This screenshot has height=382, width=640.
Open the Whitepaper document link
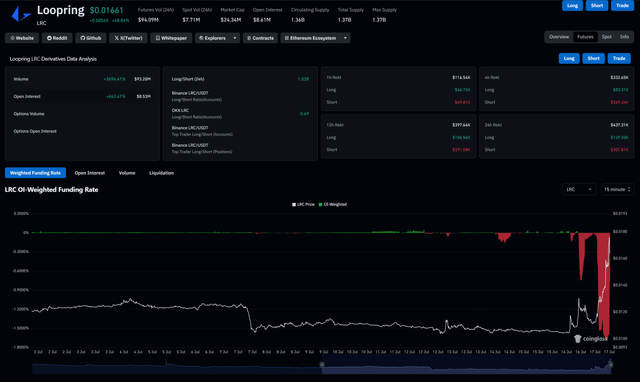(171, 38)
